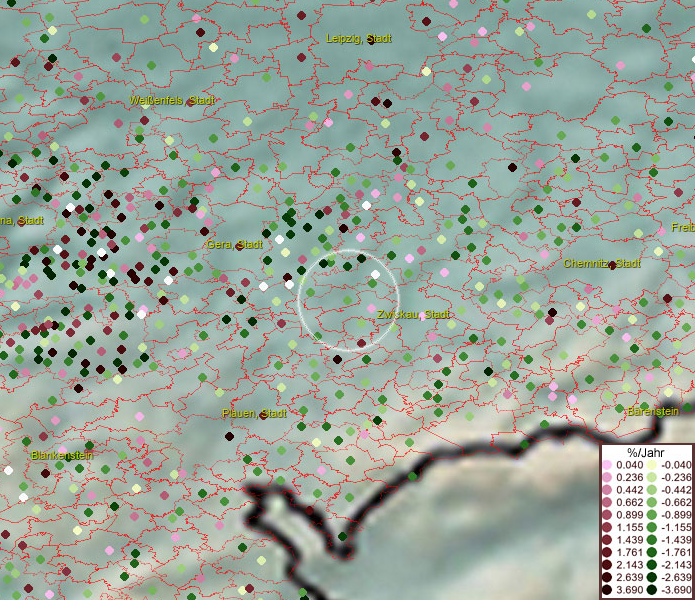This screenshot has width=695, height=600.
Task: Click the %/Jahr legend title
Action: (646, 452)
